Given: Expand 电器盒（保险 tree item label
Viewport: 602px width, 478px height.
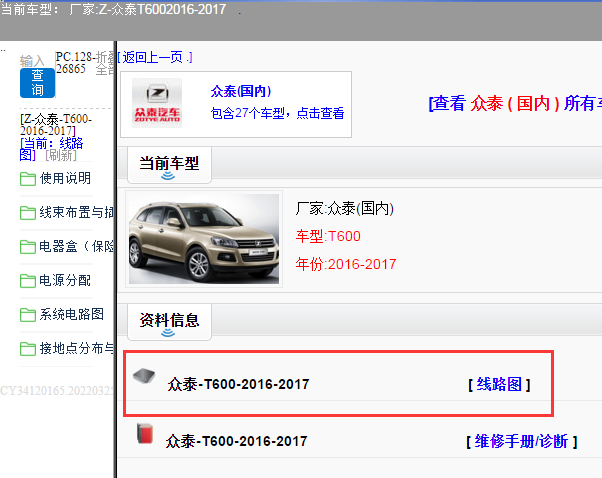Looking at the screenshot, I should [x=76, y=246].
